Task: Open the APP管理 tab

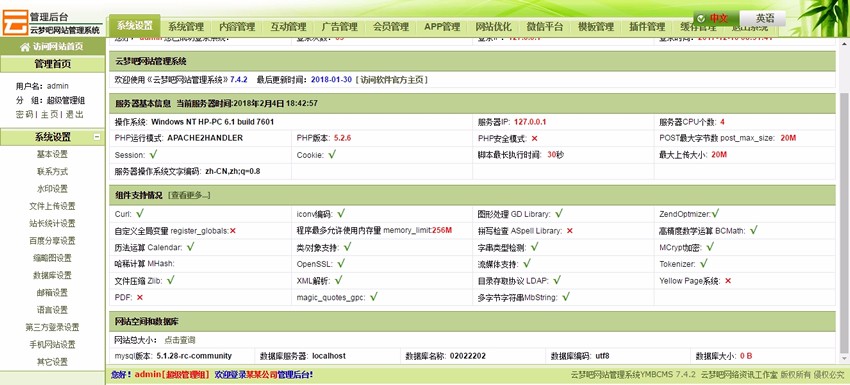Action: click(442, 27)
